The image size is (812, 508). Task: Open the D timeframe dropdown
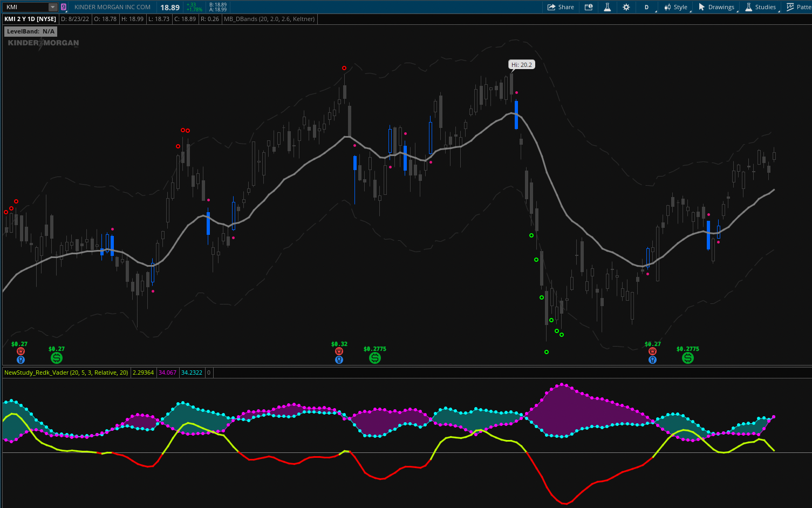click(x=647, y=7)
